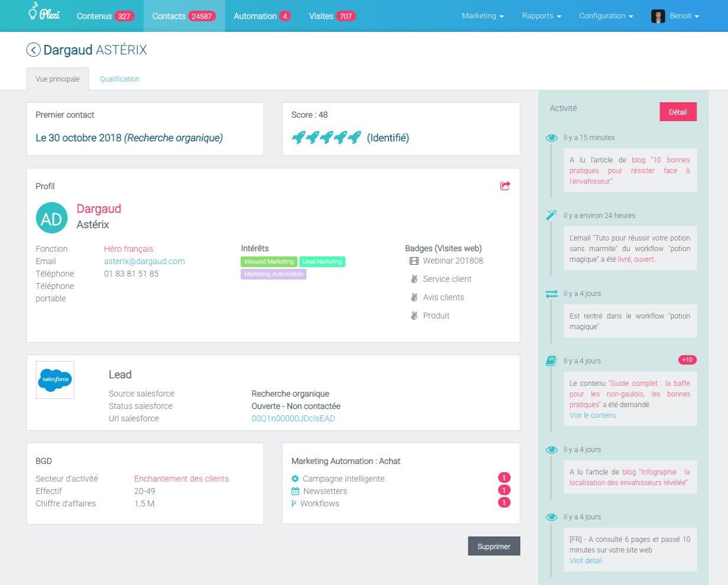728x585 pixels.
Task: Click the book icon in the activity timeline
Action: click(551, 361)
